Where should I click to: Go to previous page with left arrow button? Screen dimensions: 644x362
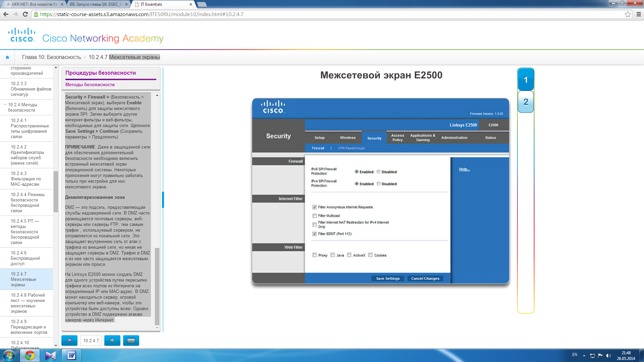pos(69,341)
